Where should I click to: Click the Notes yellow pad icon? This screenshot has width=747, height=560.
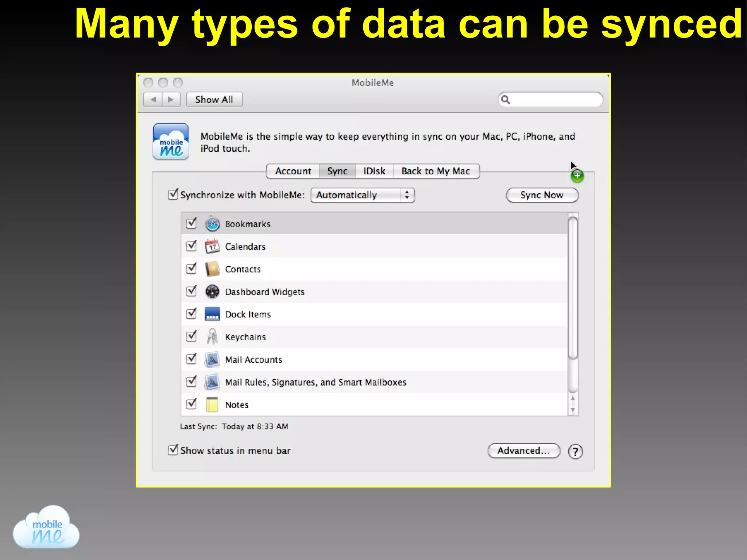212,405
